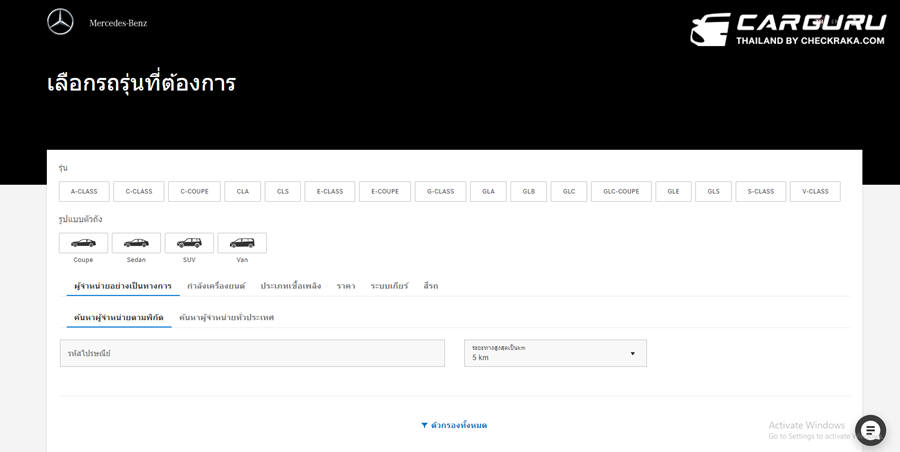Image resolution: width=900 pixels, height=452 pixels.
Task: Click the funnel icon for all filters
Action: tap(424, 426)
